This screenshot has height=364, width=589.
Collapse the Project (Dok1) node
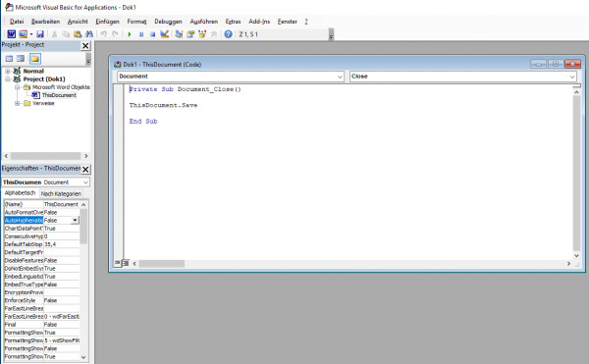point(8,79)
